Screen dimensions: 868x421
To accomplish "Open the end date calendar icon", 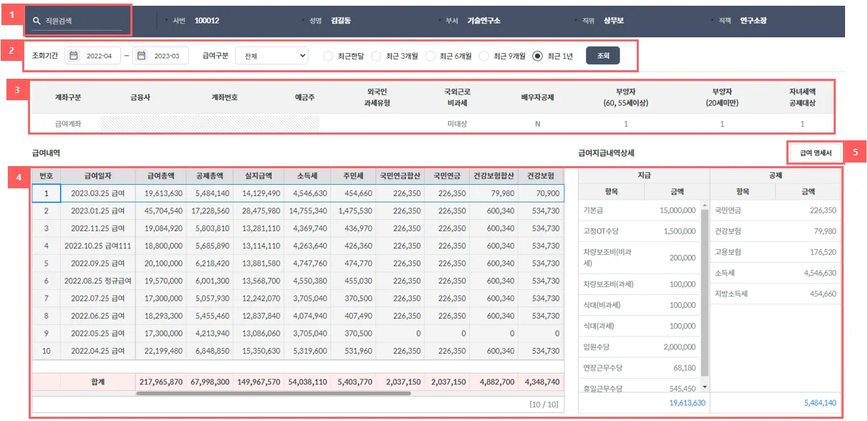I will tap(142, 55).
